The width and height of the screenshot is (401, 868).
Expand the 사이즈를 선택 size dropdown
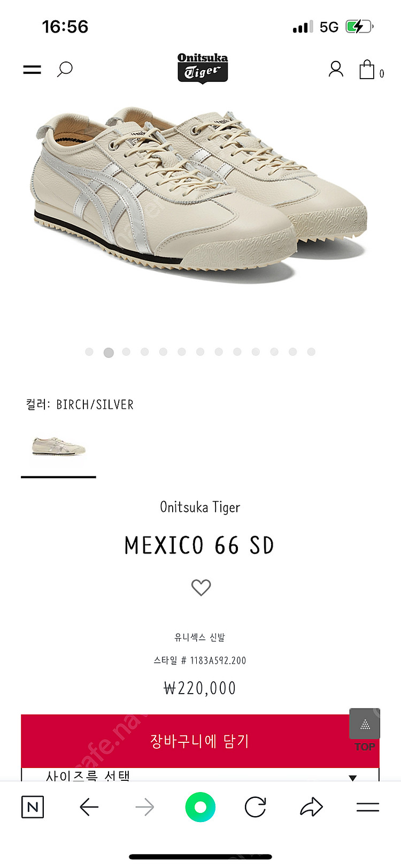click(x=200, y=775)
